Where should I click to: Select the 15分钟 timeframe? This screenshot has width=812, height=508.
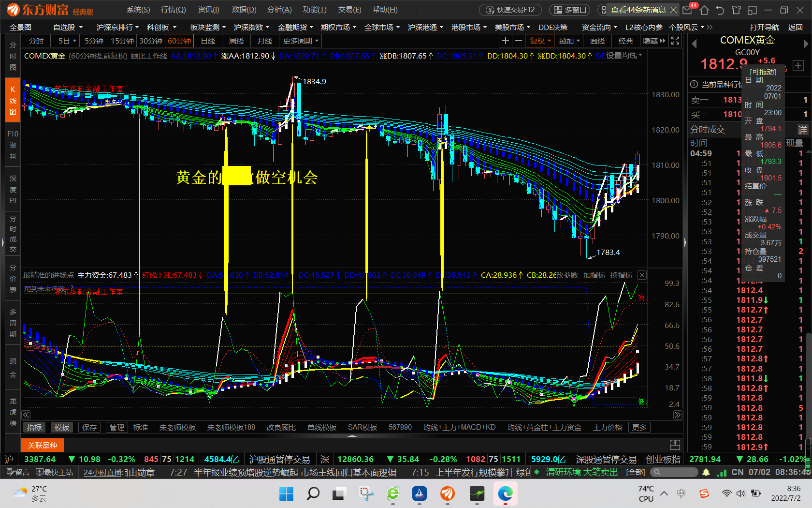[122, 41]
